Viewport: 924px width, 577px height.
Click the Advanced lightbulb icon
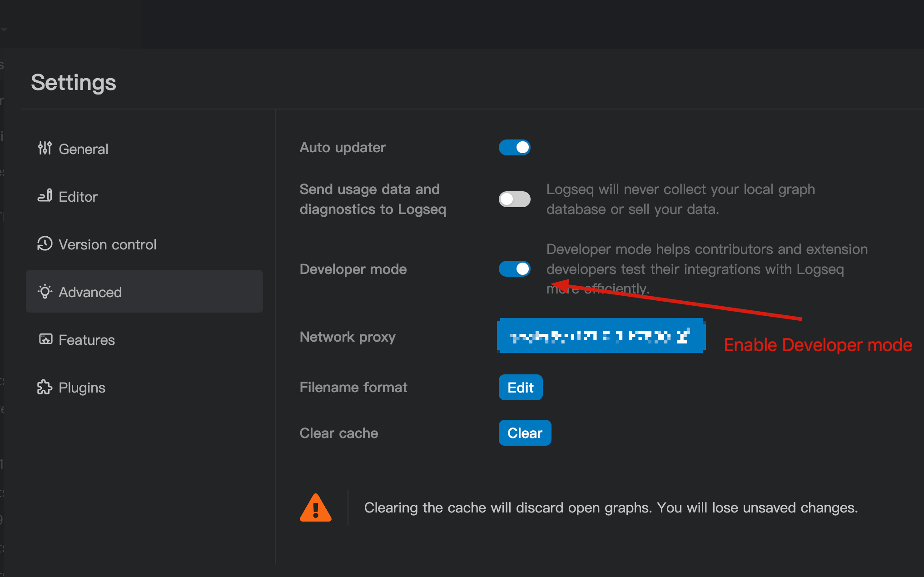45,291
